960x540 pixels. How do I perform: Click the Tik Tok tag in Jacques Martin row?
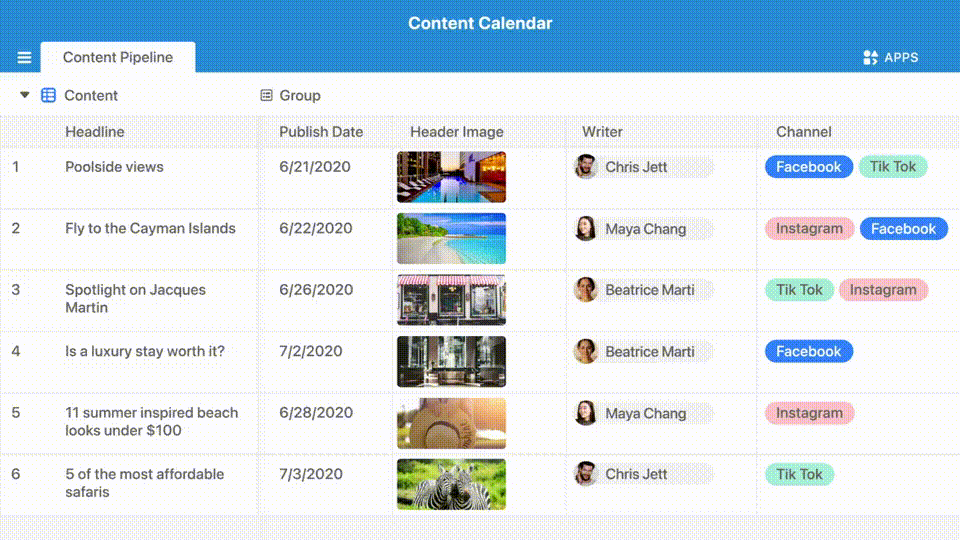(799, 290)
